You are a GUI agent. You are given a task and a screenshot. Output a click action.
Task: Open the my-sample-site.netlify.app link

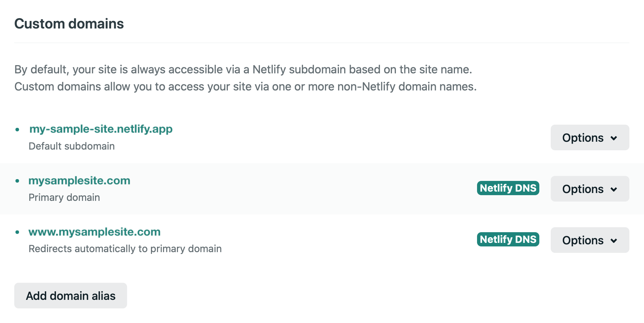101,129
